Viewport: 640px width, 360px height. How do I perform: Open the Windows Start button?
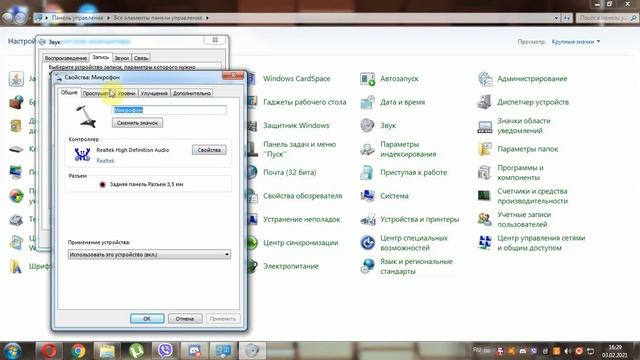point(13,351)
